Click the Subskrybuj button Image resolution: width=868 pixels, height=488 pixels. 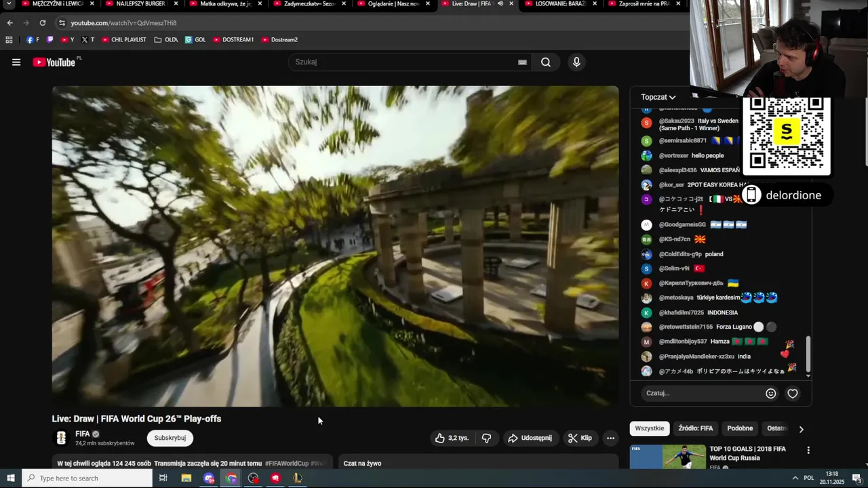click(x=170, y=438)
